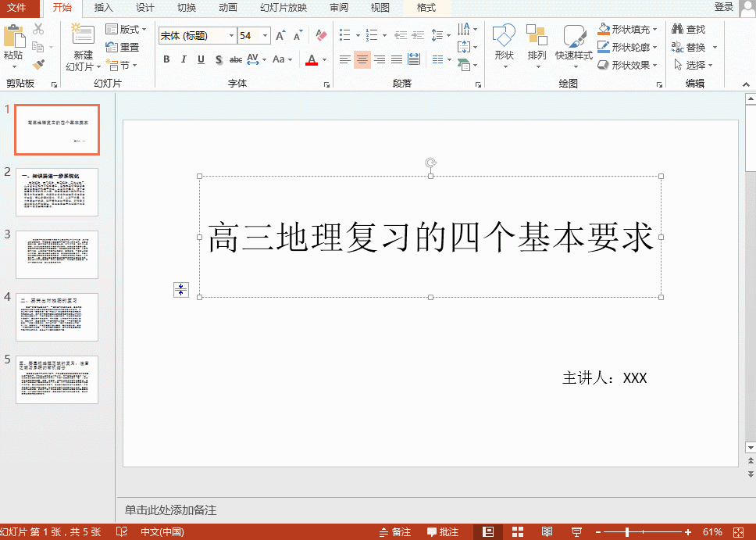Click 单击此处添加备注 notes field
This screenshot has width=756, height=540.
(171, 510)
